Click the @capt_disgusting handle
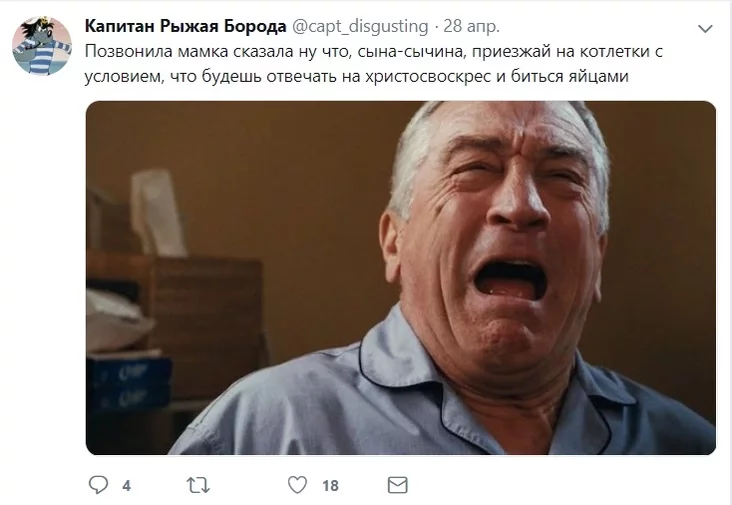This screenshot has height=505, width=732. point(360,26)
